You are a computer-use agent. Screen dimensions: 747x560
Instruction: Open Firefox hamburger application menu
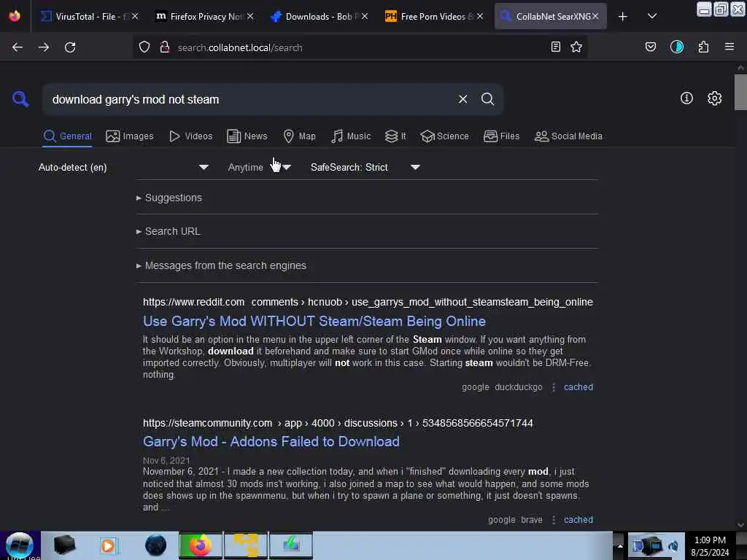729,47
